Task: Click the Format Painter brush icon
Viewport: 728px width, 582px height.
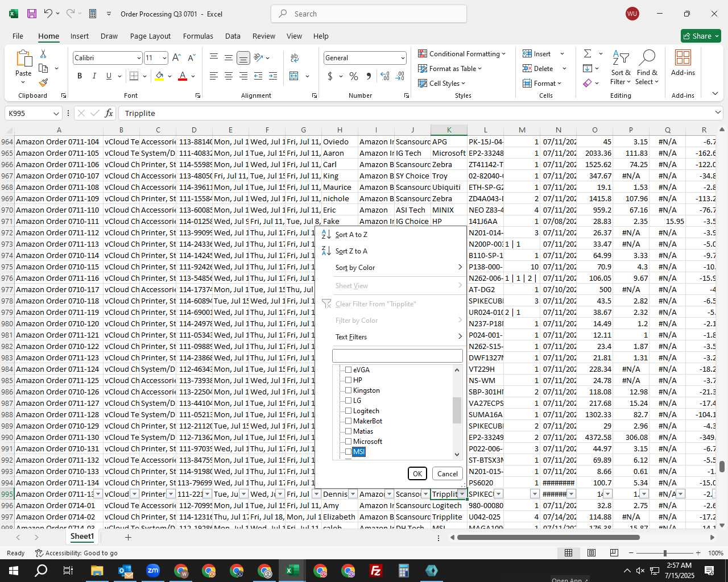Action: pyautogui.click(x=43, y=82)
